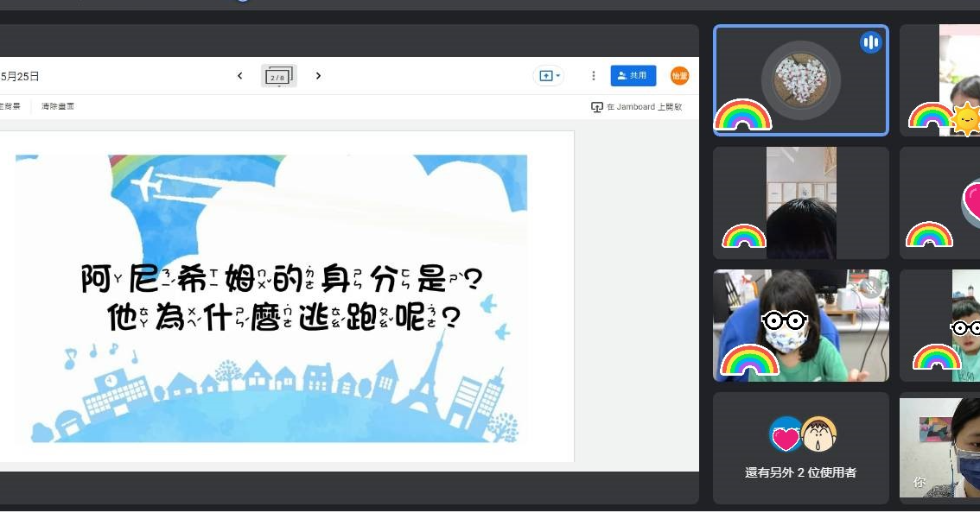Select the participant tile showing black hair

click(800, 202)
